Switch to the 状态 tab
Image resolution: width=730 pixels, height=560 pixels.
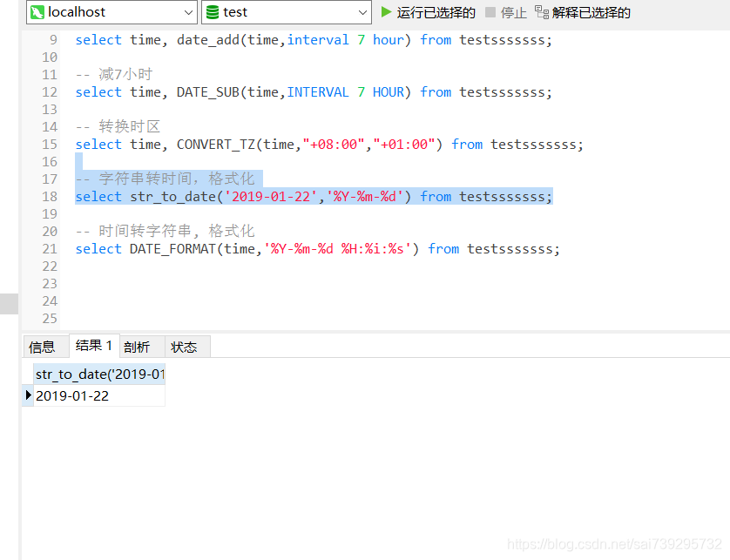tap(185, 346)
